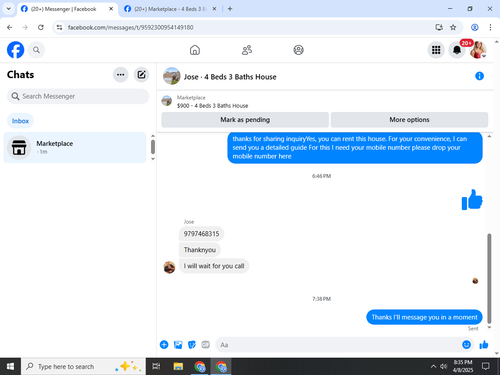Viewport: 500px width, 375px height.
Task: Click the Aa message input field
Action: pos(338,345)
